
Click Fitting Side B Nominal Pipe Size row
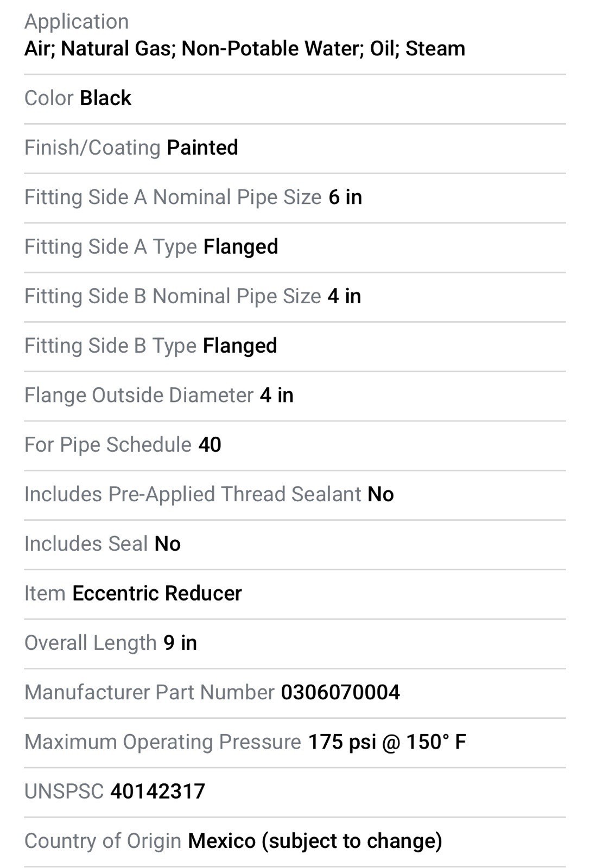click(x=295, y=297)
